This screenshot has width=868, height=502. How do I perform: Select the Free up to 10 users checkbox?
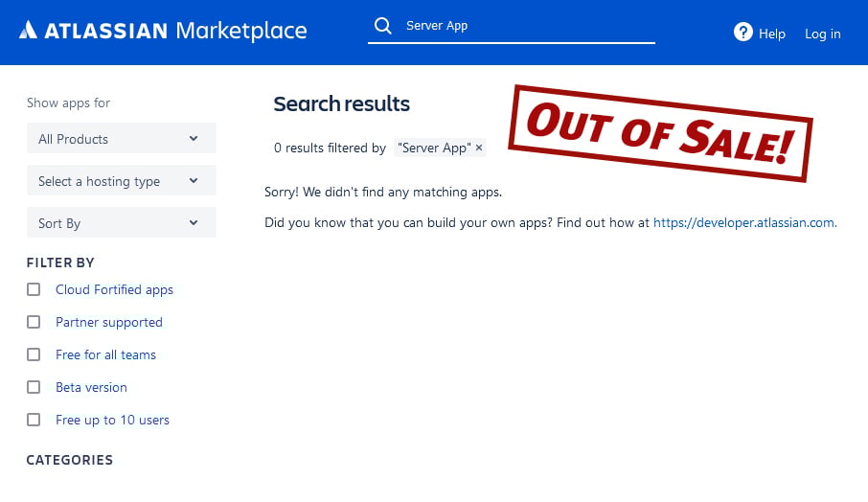[x=34, y=420]
